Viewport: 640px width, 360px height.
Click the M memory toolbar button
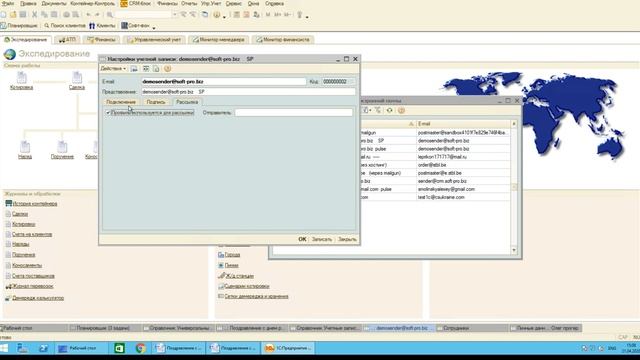(x=268, y=15)
